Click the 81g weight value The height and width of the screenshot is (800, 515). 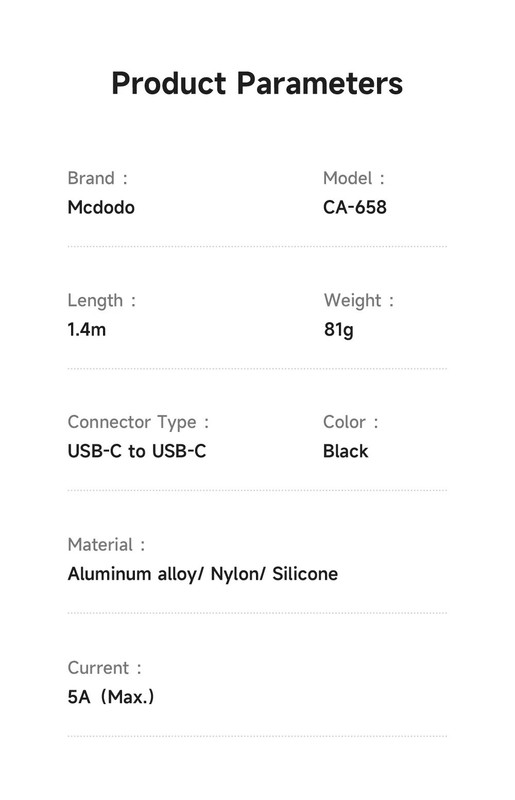pos(338,330)
